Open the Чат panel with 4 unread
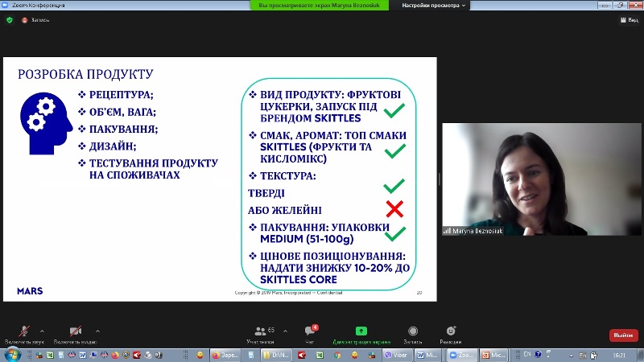This screenshot has height=362, width=644. (x=310, y=335)
